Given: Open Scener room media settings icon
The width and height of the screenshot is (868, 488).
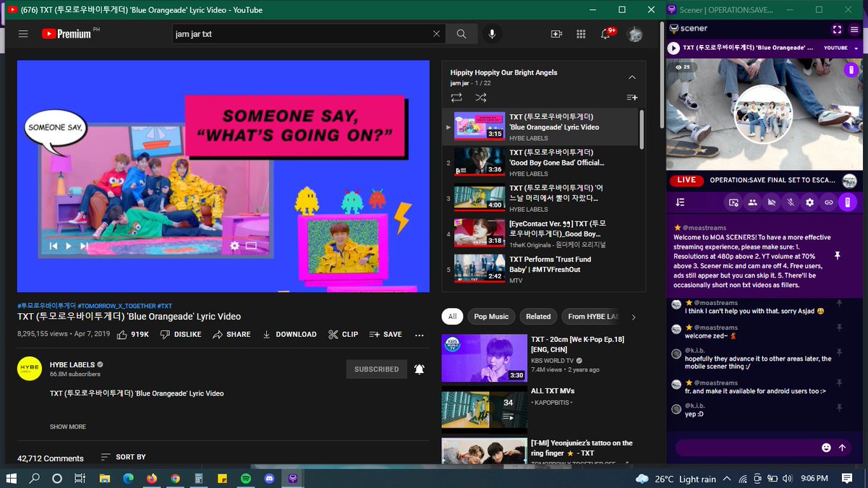Looking at the screenshot, I should (733, 202).
